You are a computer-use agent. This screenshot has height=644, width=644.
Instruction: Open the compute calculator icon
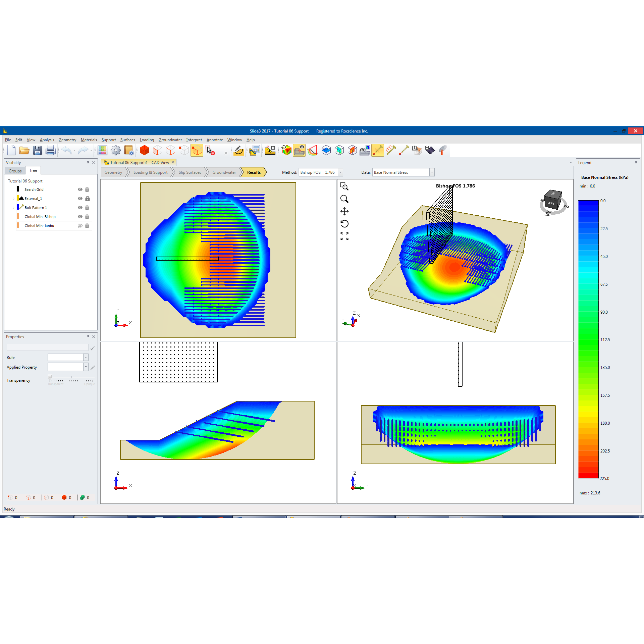pyautogui.click(x=254, y=151)
